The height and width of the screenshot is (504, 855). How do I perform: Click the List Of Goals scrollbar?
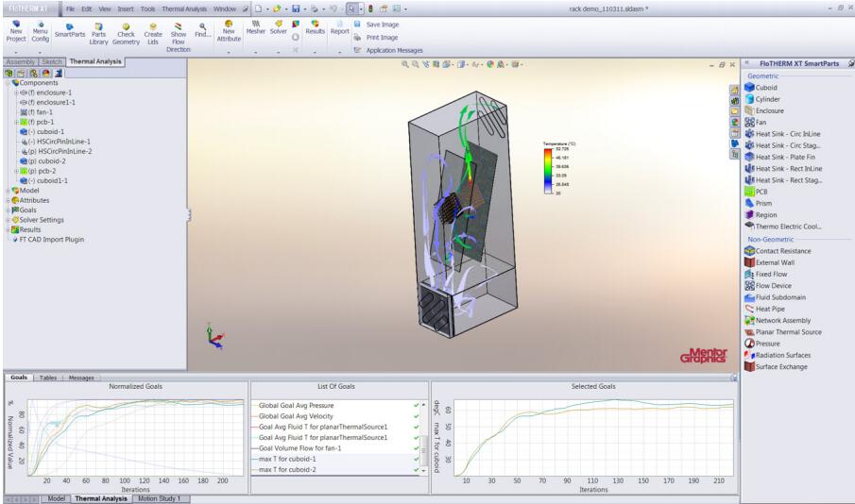point(423,438)
